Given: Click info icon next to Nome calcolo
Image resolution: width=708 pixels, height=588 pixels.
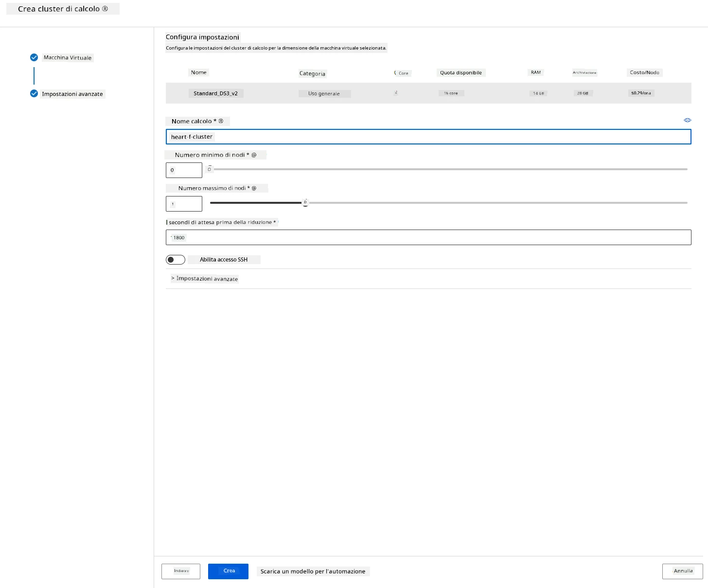Looking at the screenshot, I should 221,121.
